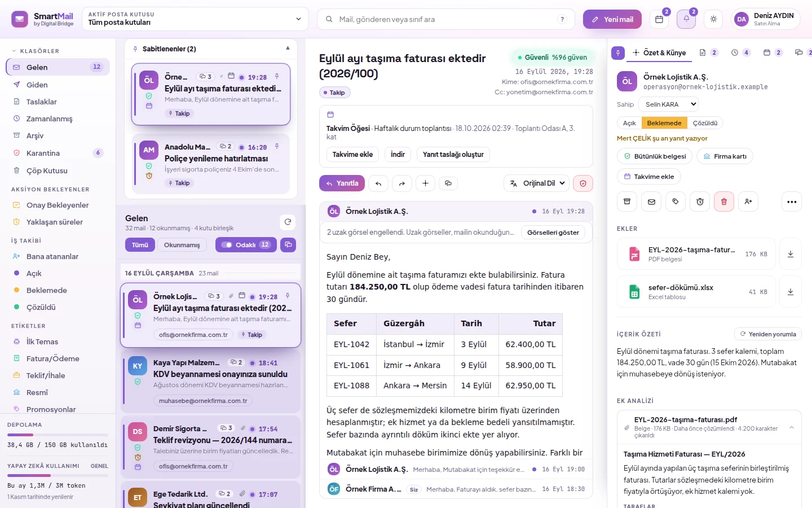Open the notifications bell icon
The height and width of the screenshot is (508, 812).
[686, 19]
